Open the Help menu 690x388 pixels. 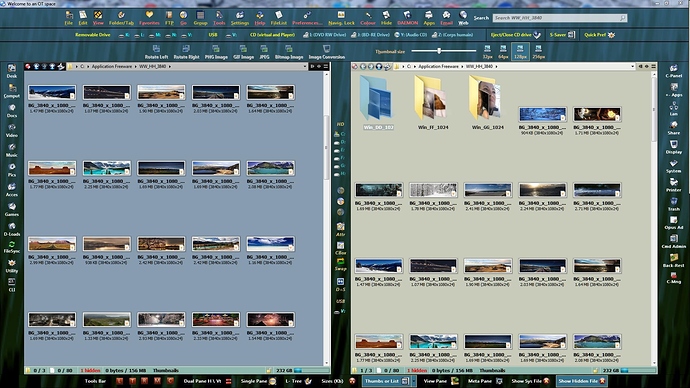(x=260, y=18)
